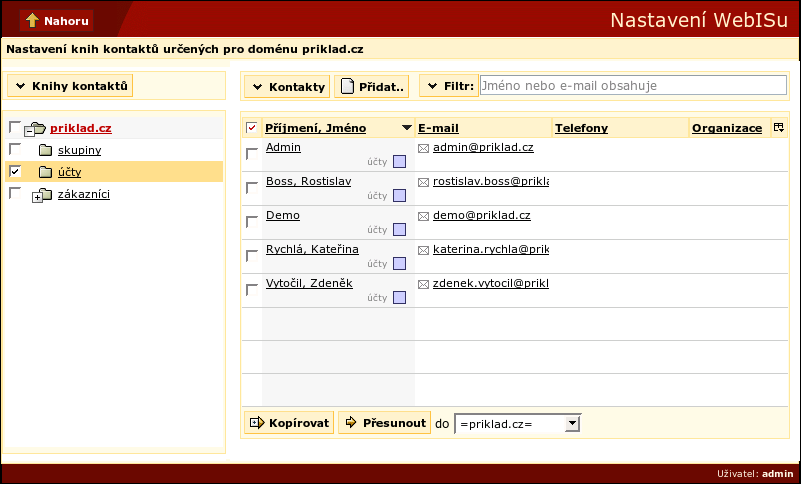The image size is (801, 484).
Task: Click the filter field for name or e-mail
Action: [633, 86]
